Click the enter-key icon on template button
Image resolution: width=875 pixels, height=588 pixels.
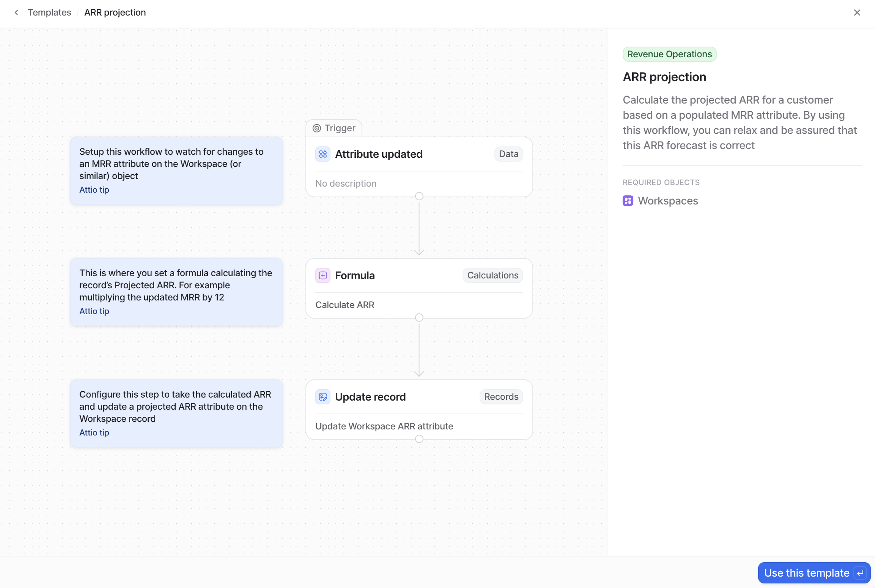click(x=860, y=573)
